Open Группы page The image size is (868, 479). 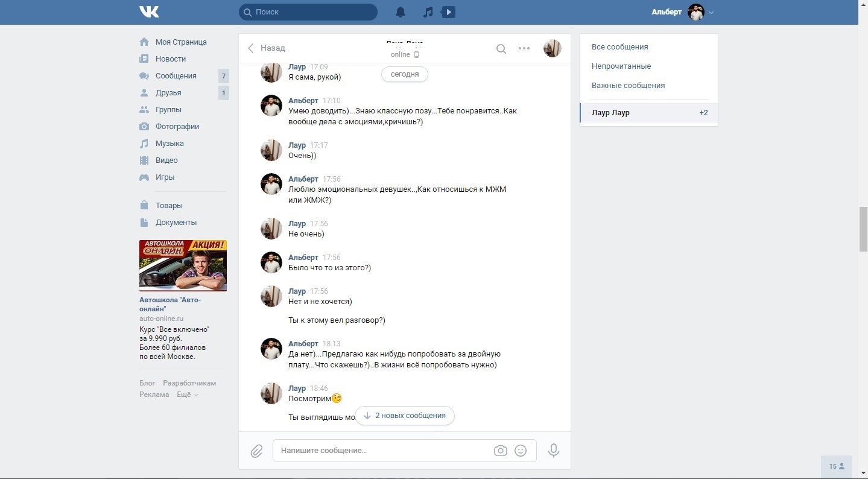pyautogui.click(x=168, y=110)
